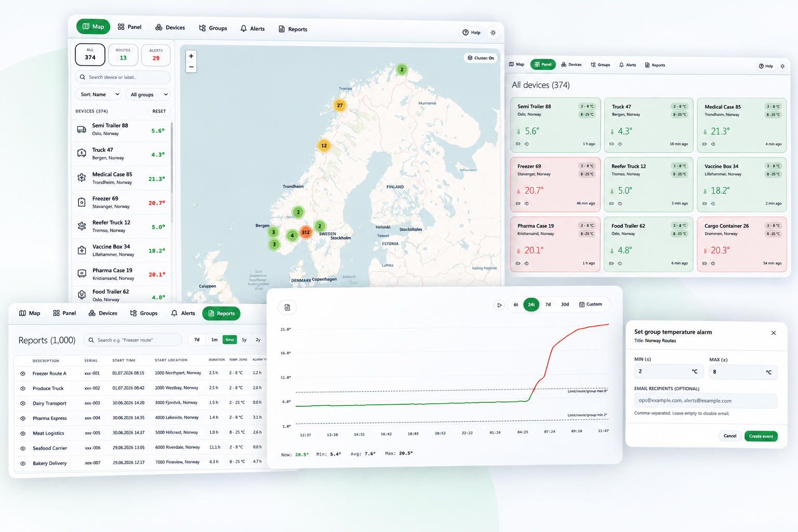This screenshot has width=798, height=532.
Task: Switch to Map tab in Reports window
Action: 30,313
